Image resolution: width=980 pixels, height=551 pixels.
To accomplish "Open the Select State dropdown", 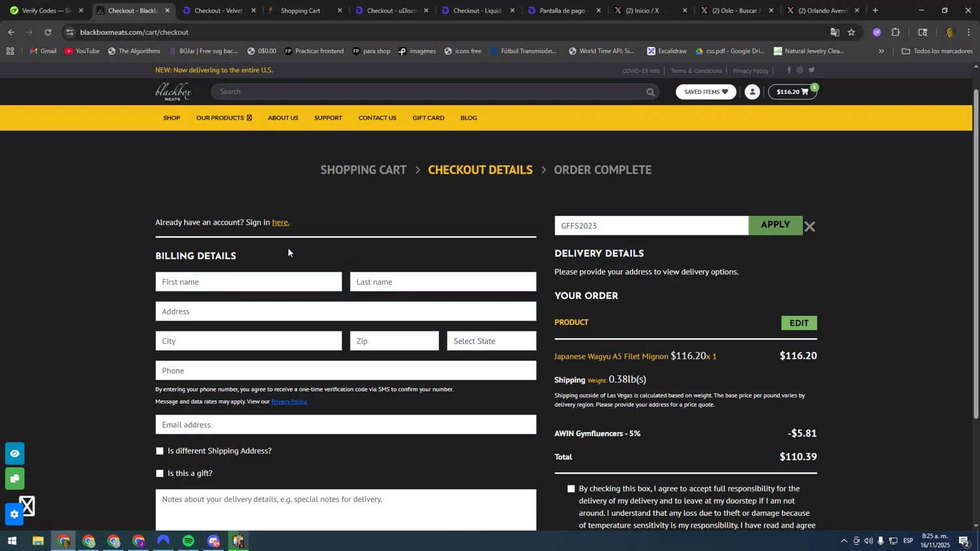I will coord(491,341).
